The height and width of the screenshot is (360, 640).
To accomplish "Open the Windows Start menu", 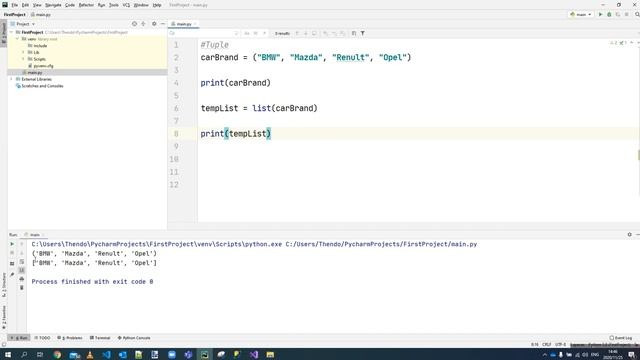I will (x=8, y=355).
